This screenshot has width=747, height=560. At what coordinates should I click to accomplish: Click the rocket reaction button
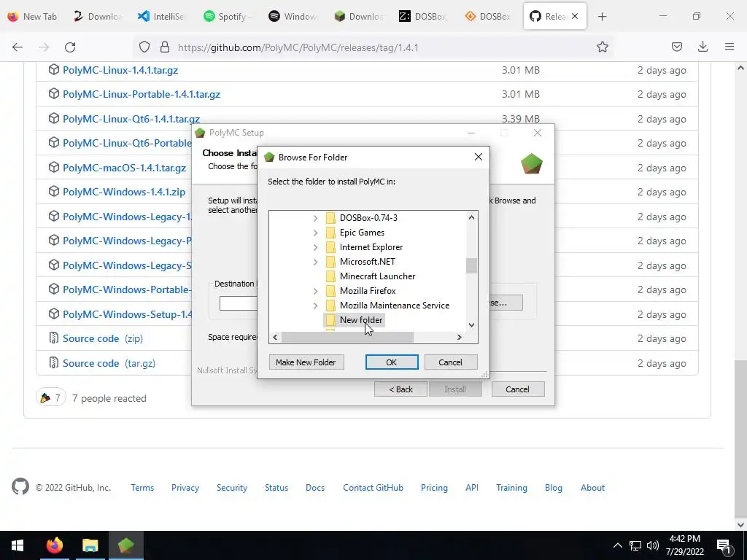pos(50,398)
